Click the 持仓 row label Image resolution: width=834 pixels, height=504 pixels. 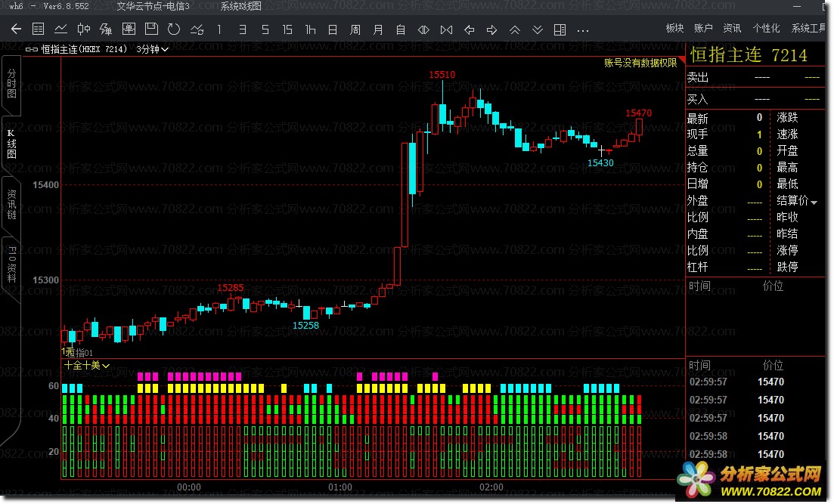click(x=697, y=168)
